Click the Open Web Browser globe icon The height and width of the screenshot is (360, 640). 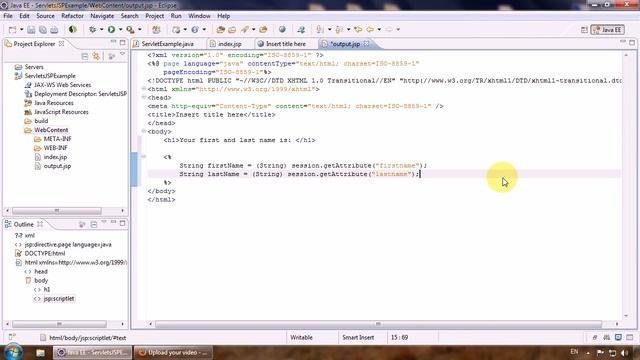[x=282, y=29]
